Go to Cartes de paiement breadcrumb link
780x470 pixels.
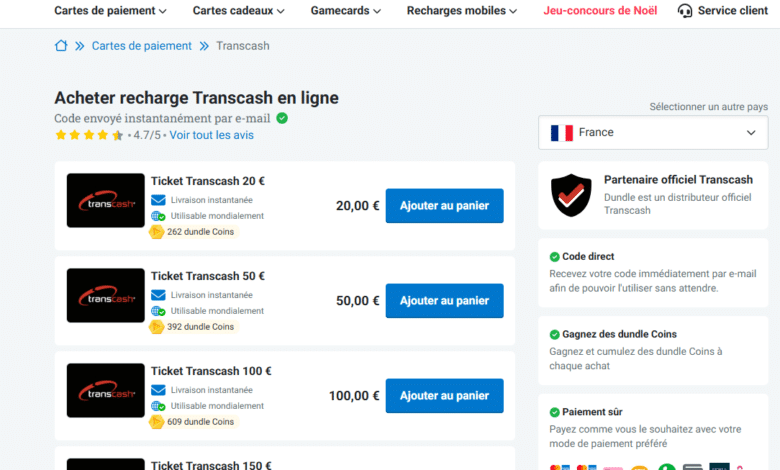(141, 46)
